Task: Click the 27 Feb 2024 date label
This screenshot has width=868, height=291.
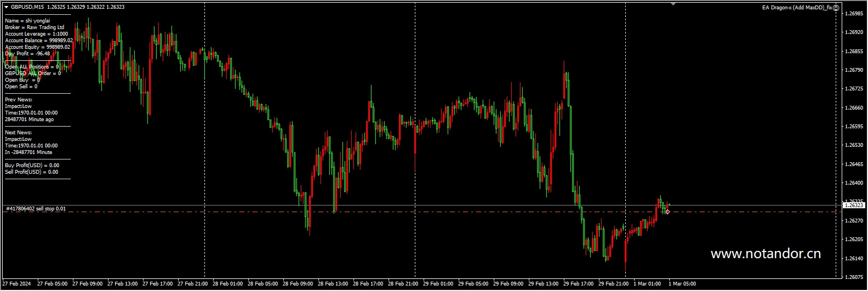Action: click(x=16, y=284)
